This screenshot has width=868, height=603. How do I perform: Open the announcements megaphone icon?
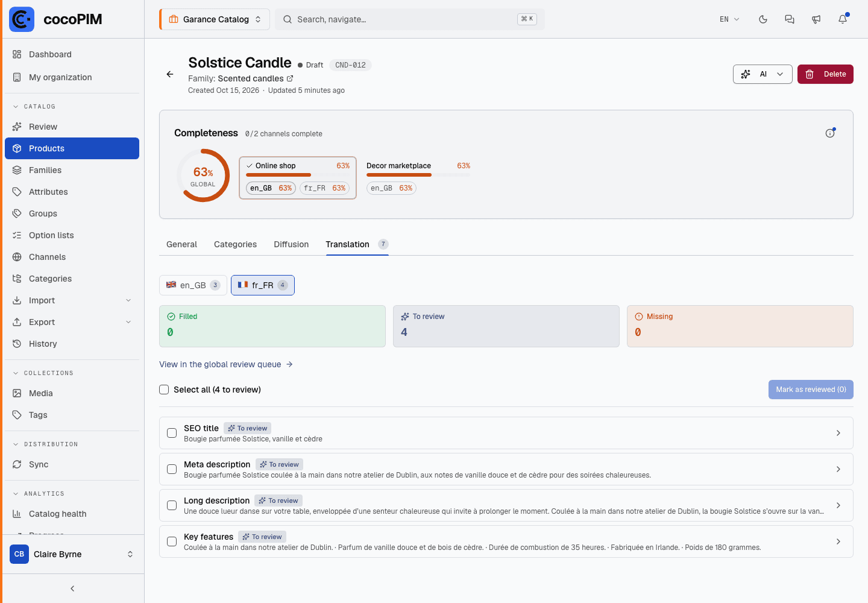click(816, 19)
